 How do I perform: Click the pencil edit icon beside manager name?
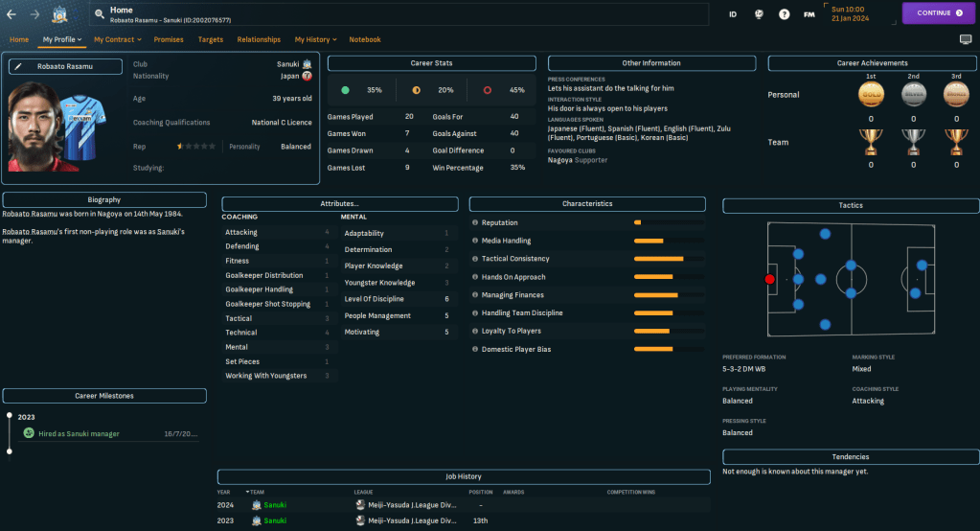click(x=18, y=67)
